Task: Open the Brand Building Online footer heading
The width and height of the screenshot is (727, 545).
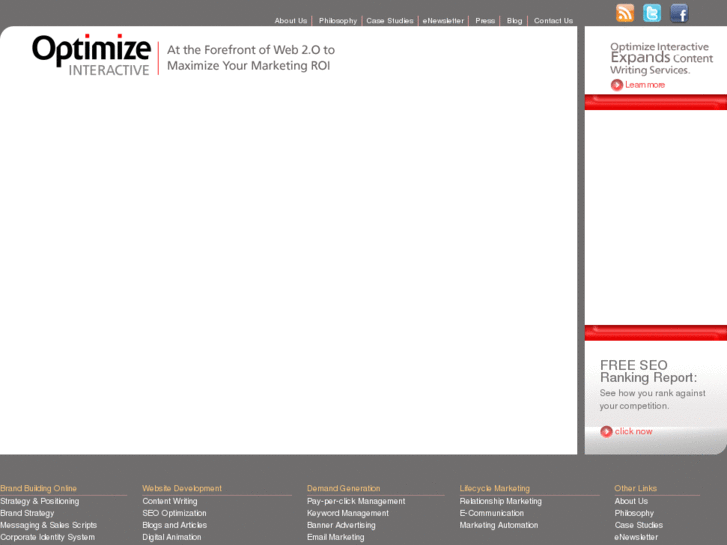Action: [x=38, y=488]
